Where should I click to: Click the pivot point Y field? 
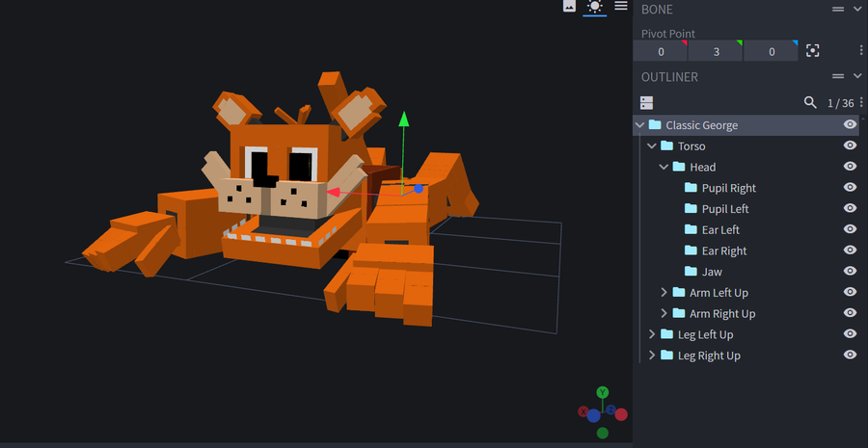tap(716, 51)
